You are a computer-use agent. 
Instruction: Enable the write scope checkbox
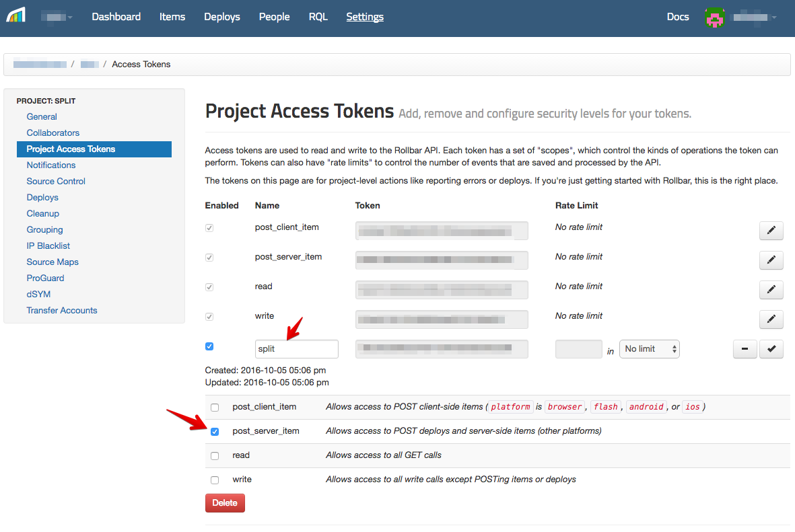[215, 480]
